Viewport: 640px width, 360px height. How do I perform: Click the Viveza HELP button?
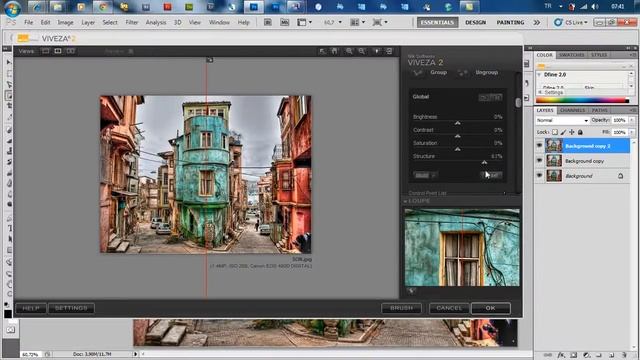click(x=31, y=308)
